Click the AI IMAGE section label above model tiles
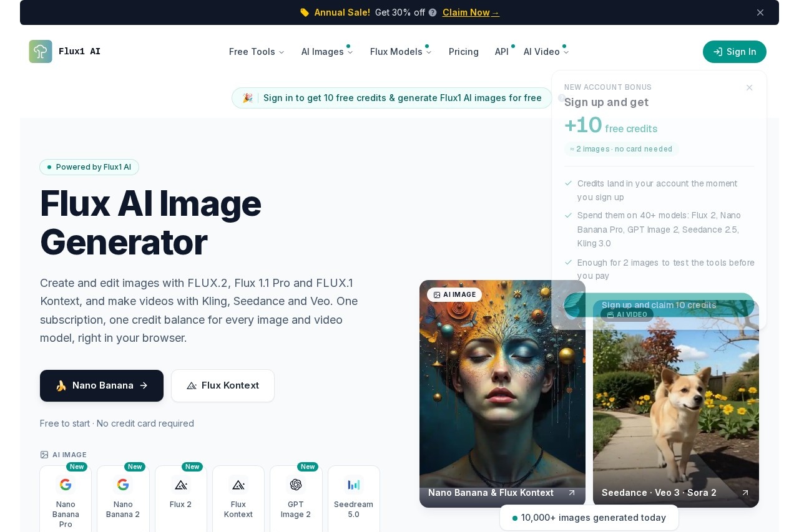 coord(63,455)
